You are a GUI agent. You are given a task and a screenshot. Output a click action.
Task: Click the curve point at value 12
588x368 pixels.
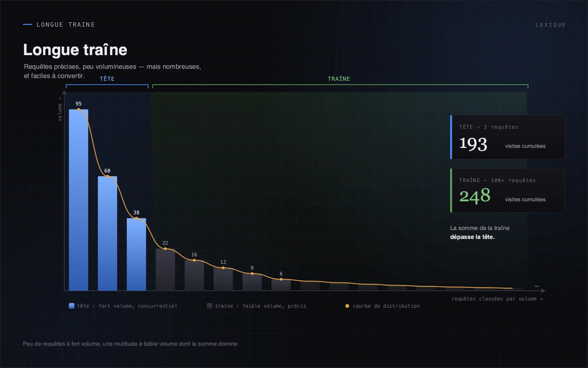coord(223,268)
